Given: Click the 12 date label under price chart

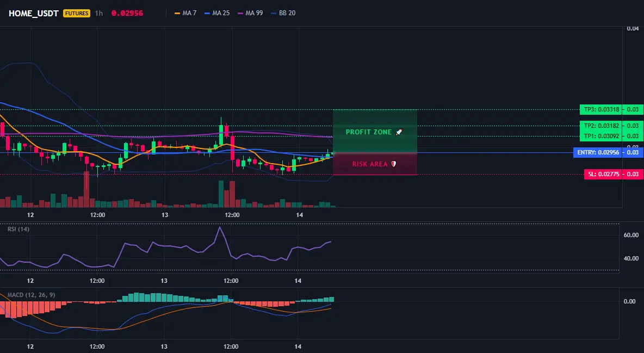Looking at the screenshot, I should coord(30,215).
